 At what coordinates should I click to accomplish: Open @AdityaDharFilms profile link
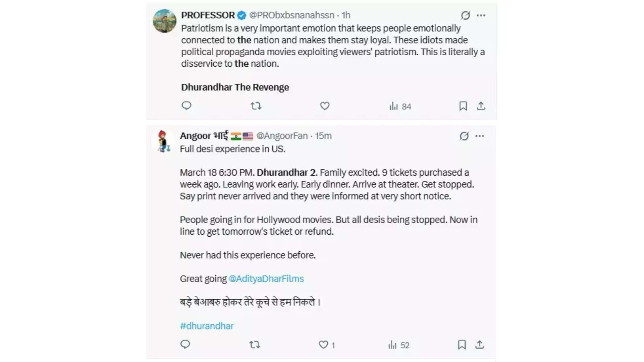tap(266, 278)
